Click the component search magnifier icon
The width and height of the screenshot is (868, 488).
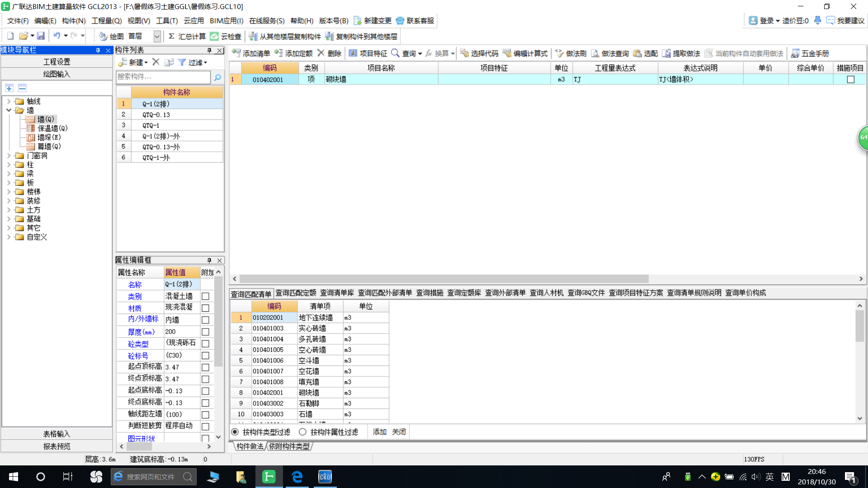217,77
